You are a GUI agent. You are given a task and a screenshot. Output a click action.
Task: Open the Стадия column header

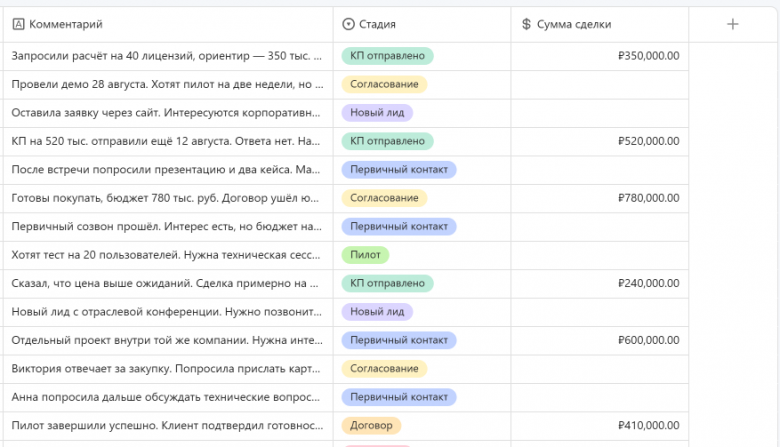pos(422,24)
